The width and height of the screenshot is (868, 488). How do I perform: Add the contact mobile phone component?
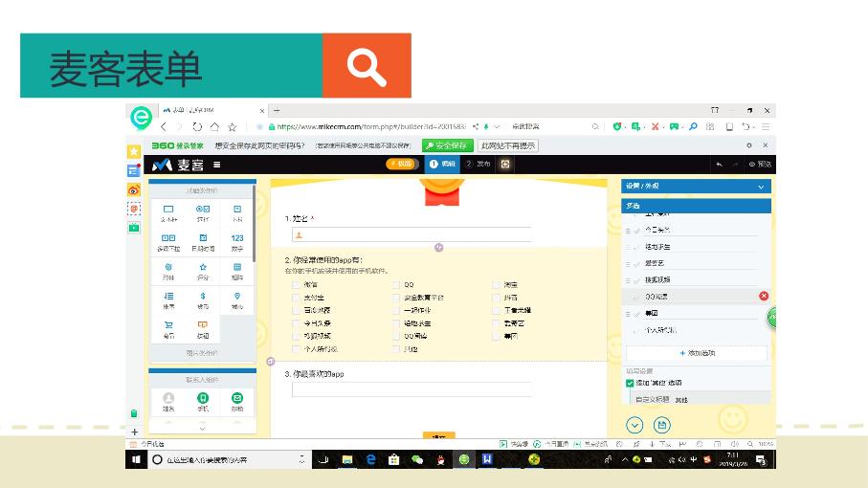pyautogui.click(x=203, y=402)
